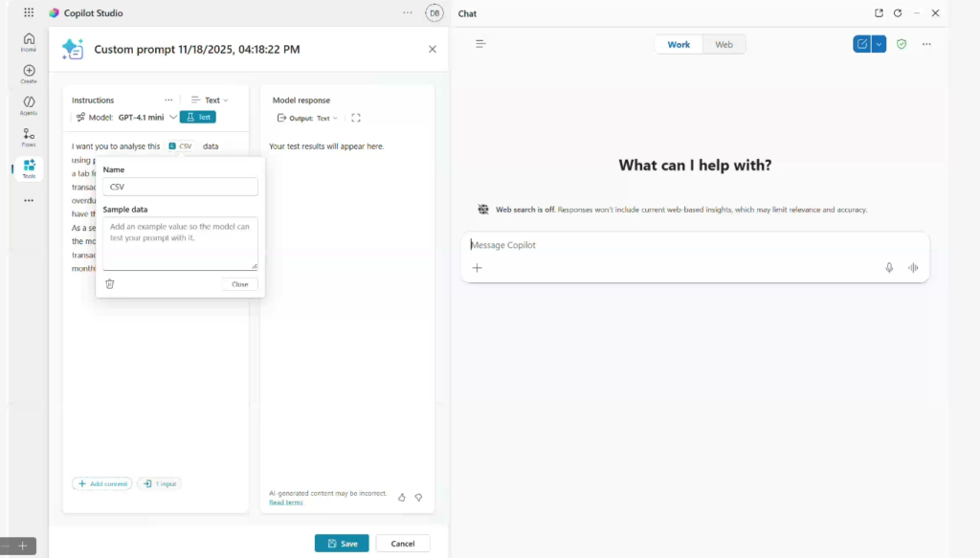980x558 pixels.
Task: Edit the Name field containing CSV
Action: (x=180, y=187)
